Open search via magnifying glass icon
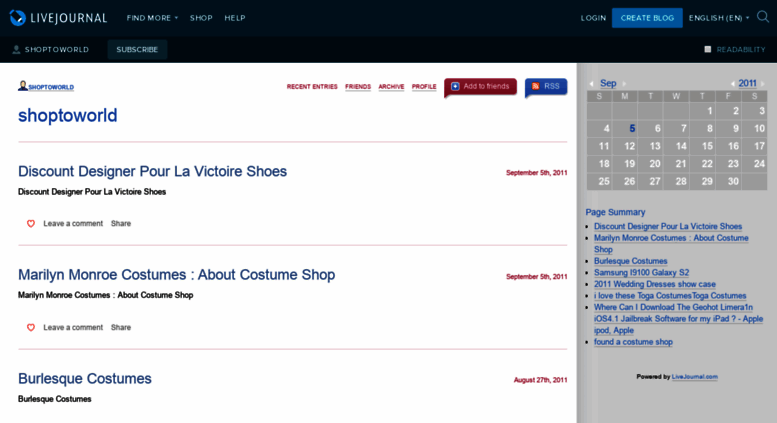 point(763,17)
